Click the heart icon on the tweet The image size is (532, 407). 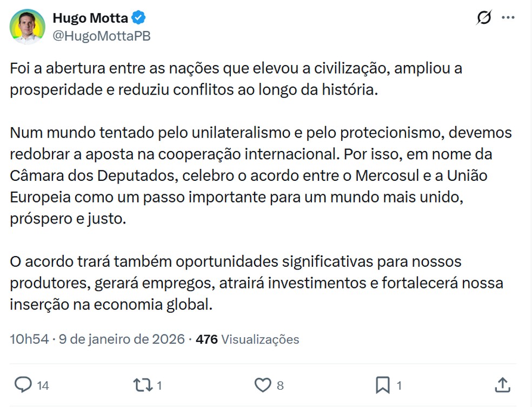pos(263,386)
